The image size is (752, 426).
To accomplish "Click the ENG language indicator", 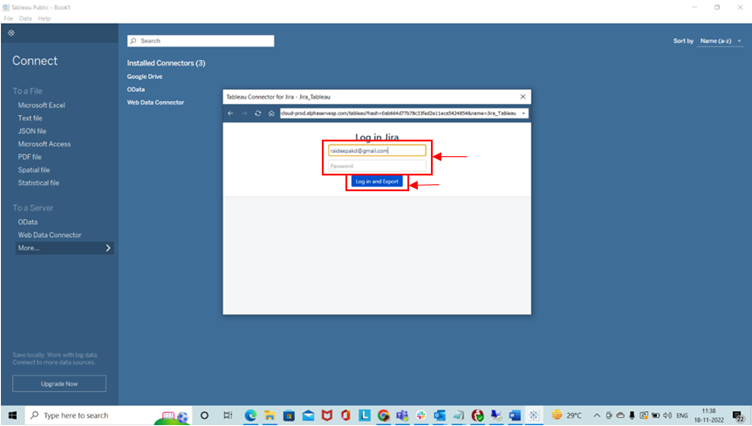I will (682, 415).
